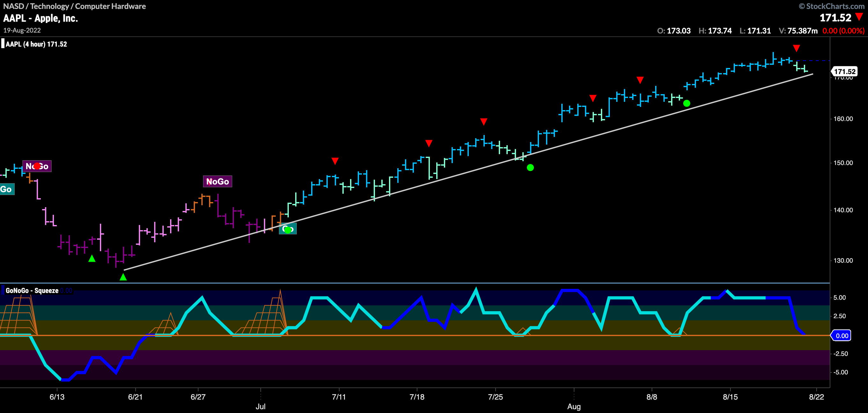The width and height of the screenshot is (868, 413).
Task: Click the NoGo label near 6/27
Action: coord(217,181)
